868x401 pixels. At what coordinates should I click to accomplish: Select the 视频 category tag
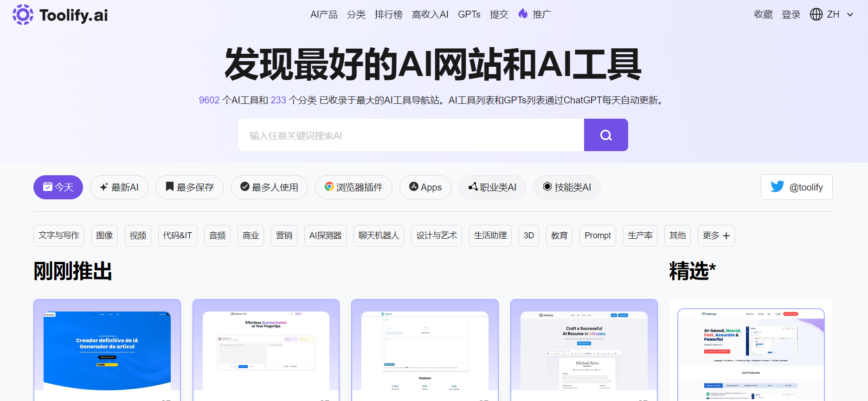pyautogui.click(x=138, y=236)
